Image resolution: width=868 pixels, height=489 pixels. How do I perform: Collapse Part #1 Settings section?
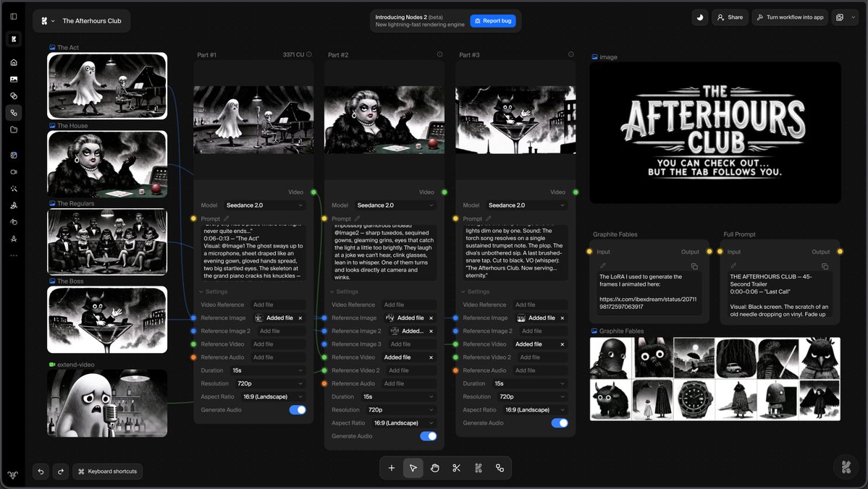(x=213, y=292)
